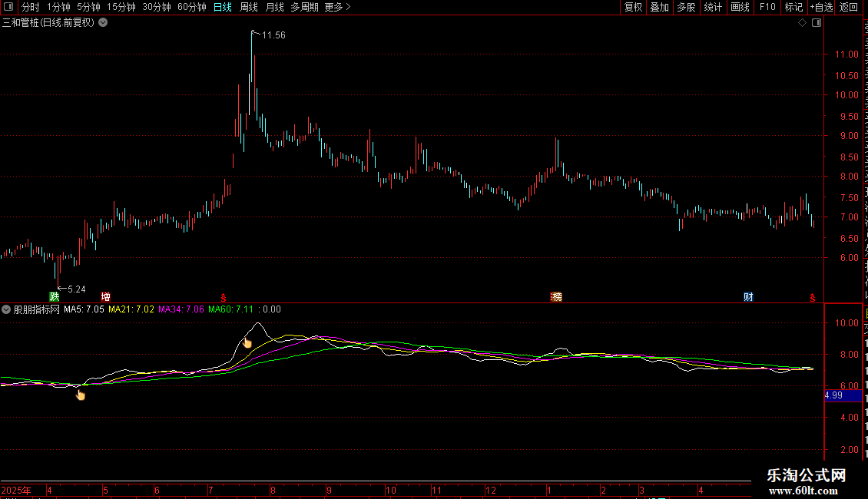Switch to 分时 intraday view
868x499 pixels.
pos(30,7)
